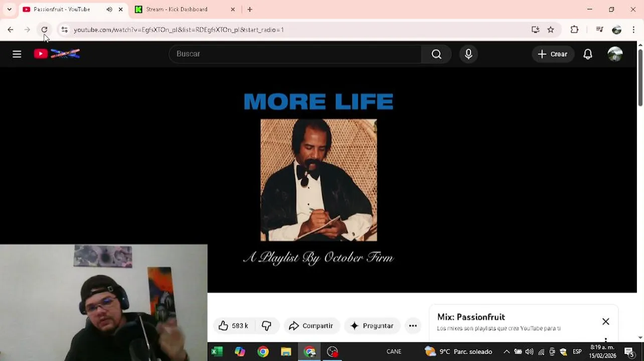Image resolution: width=644 pixels, height=361 pixels.
Task: Open the weather widget 9°C Parc. soleado
Action: coord(458,352)
